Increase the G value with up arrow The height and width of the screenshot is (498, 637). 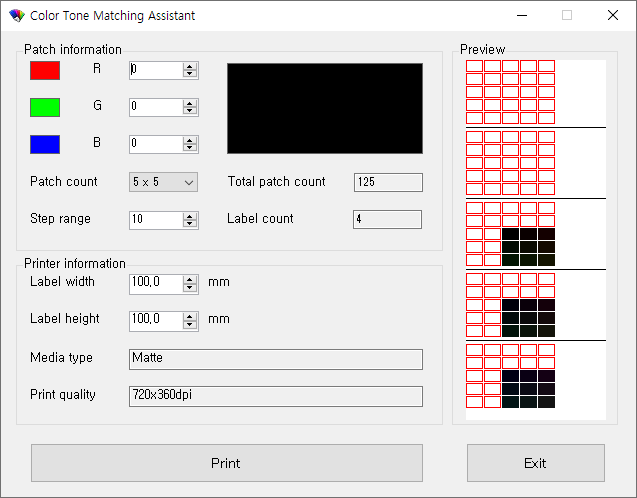click(190, 104)
